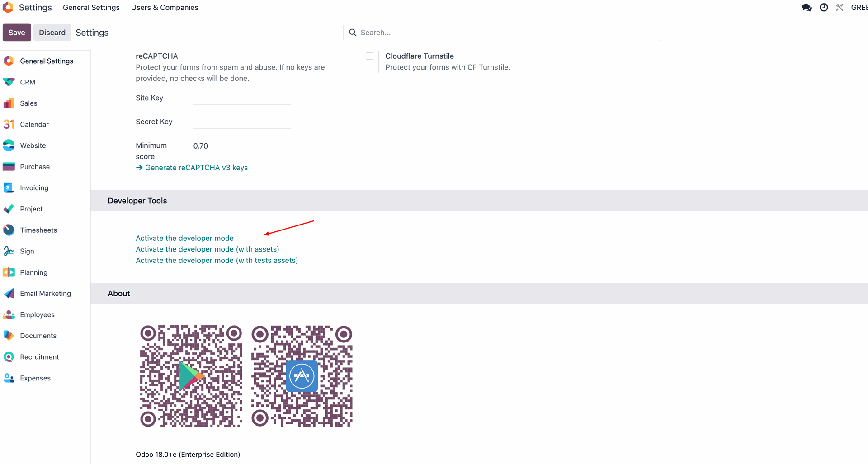Click the Odoo 18.0+e version text
Image resolution: width=868 pixels, height=464 pixels.
click(188, 455)
